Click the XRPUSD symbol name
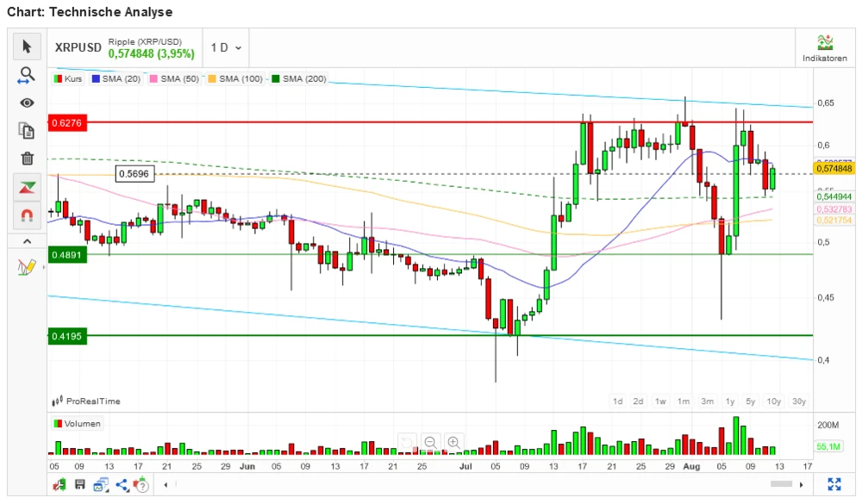 pyautogui.click(x=78, y=48)
